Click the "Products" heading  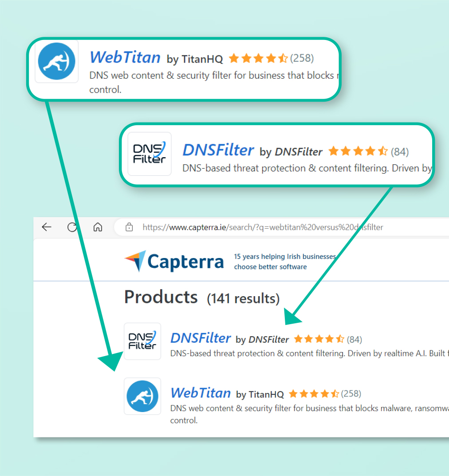pos(161,297)
